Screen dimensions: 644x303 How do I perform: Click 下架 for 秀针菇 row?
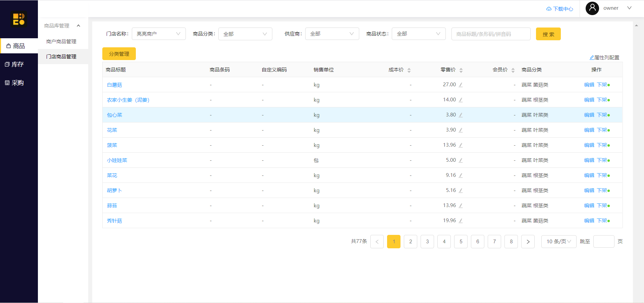[x=602, y=221]
